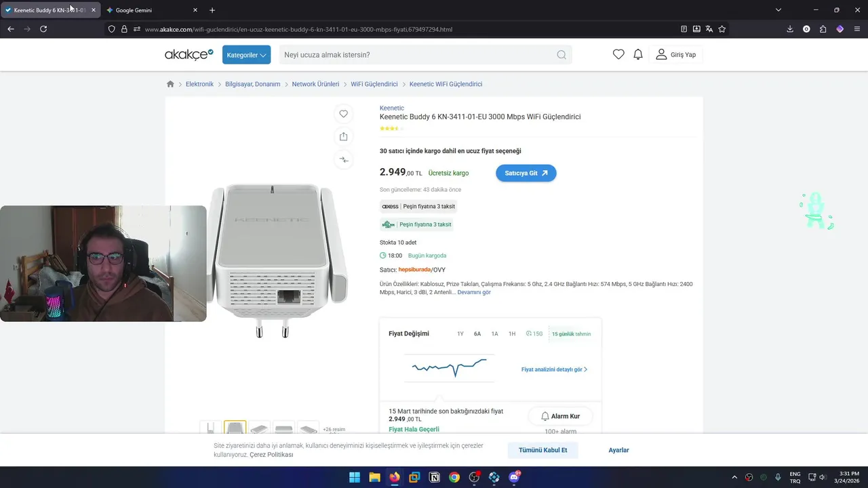Open Keenetic brand link above title
Viewport: 868px width, 488px height.
[392, 108]
